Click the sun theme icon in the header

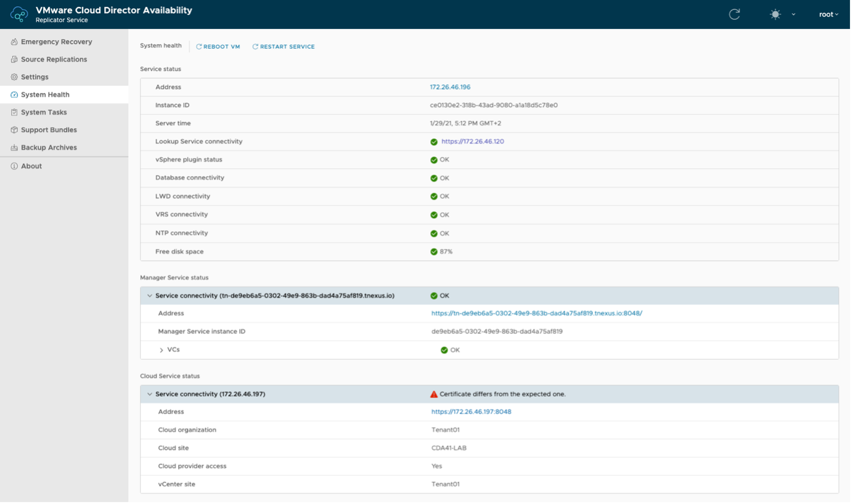tap(775, 14)
